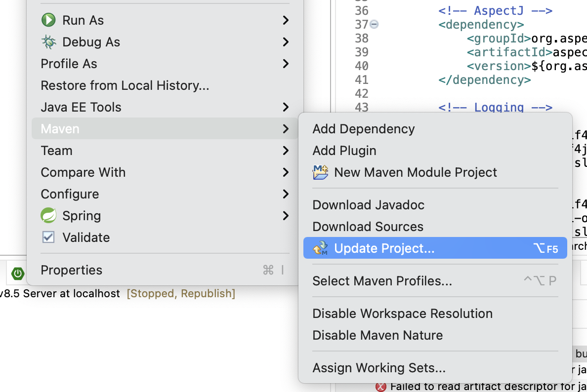This screenshot has height=392, width=587.
Task: Expand the Team submenu arrow
Action: pos(286,151)
